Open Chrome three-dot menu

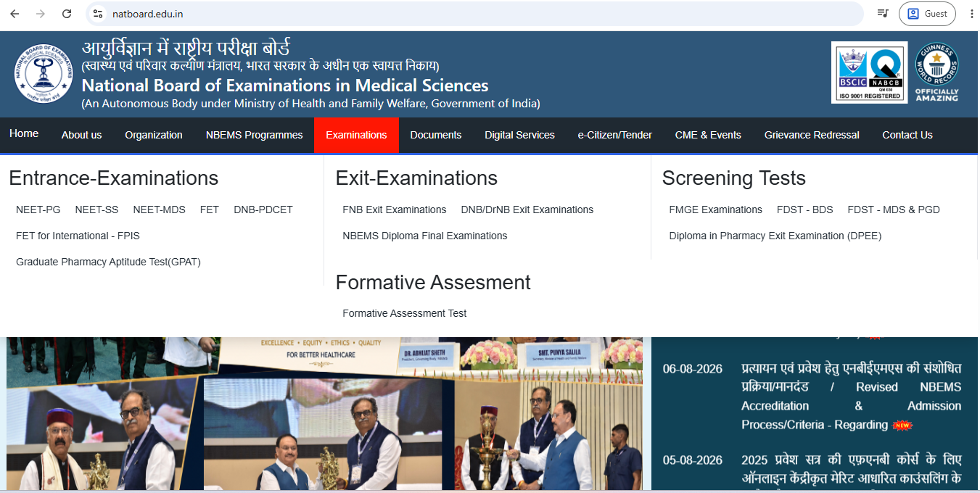pyautogui.click(x=971, y=14)
